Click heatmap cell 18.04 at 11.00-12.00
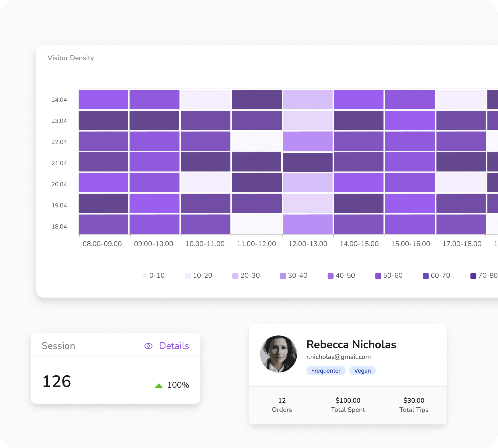 [x=256, y=224]
